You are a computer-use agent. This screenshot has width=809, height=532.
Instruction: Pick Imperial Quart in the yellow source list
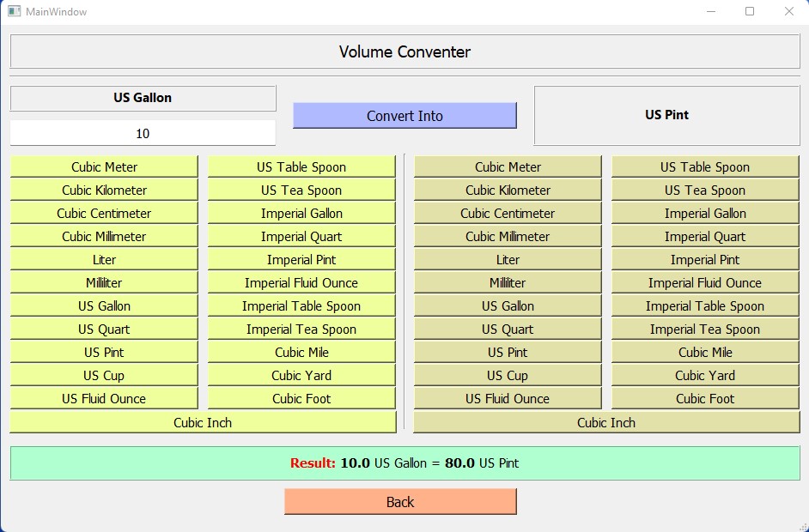click(301, 237)
